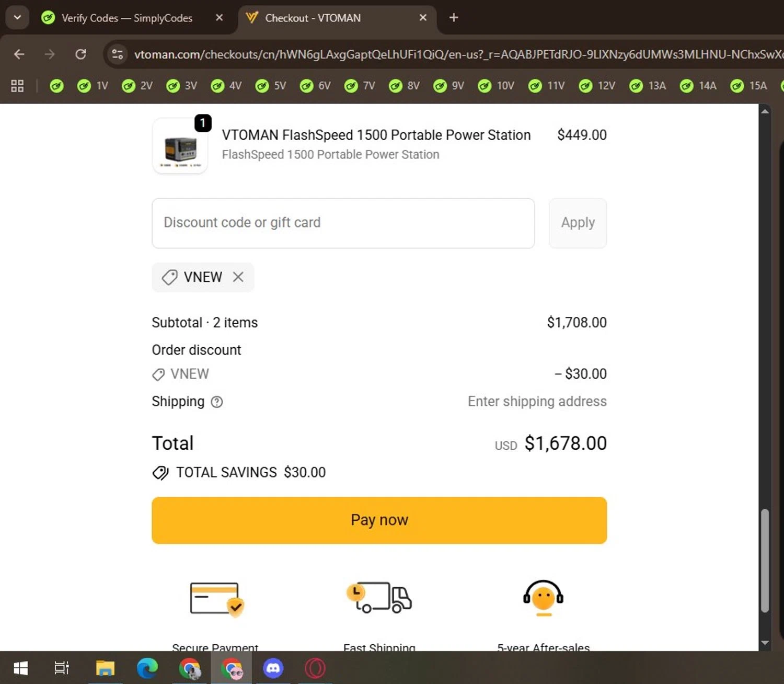Launch Microsoft Edge from taskbar

[x=147, y=668]
